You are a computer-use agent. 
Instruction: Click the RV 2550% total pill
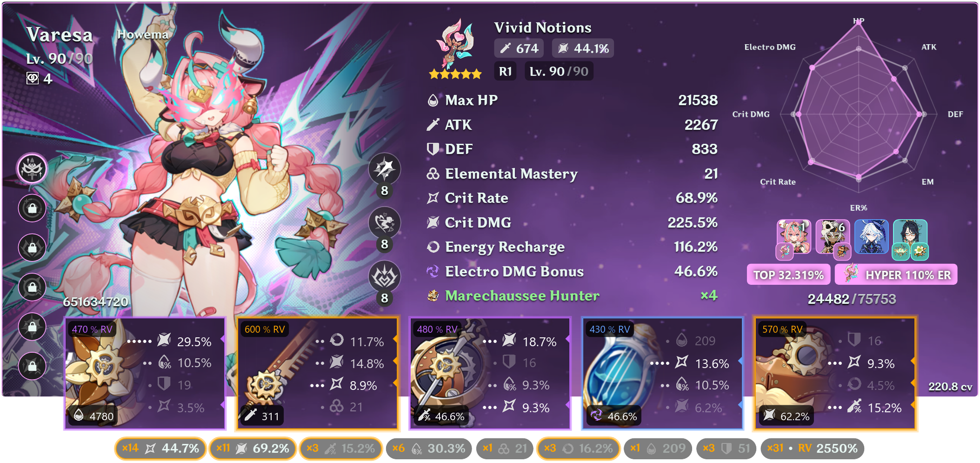[x=813, y=449]
